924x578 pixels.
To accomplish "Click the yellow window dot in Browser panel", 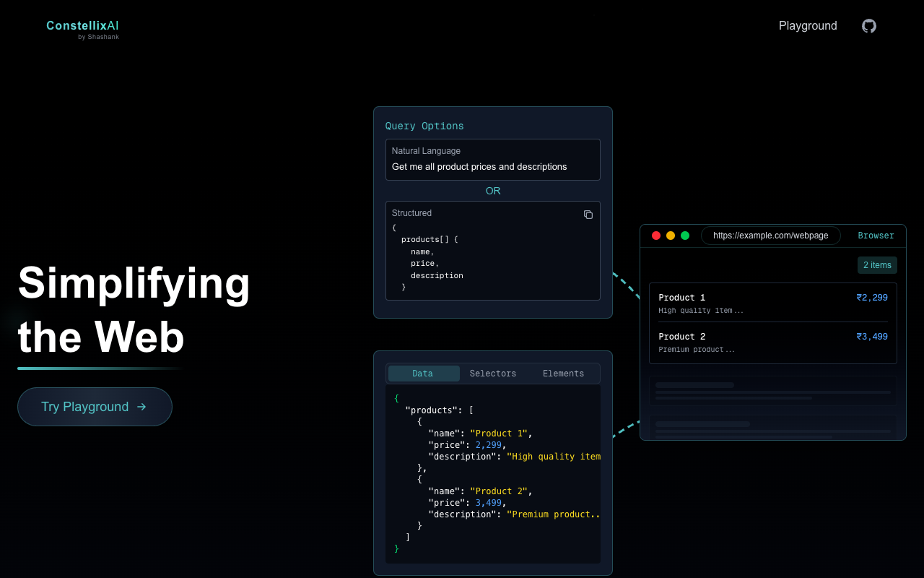I will [x=671, y=236].
